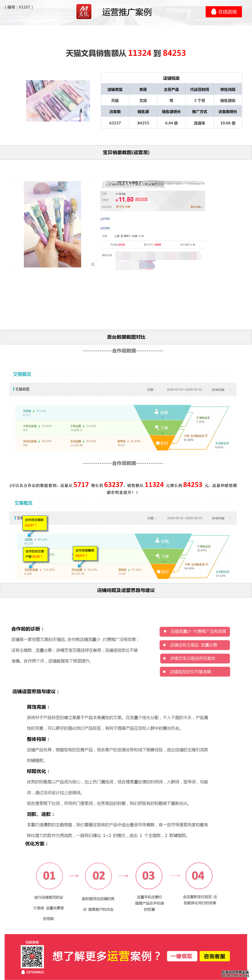Click the help icon beside 下单-支付转化率 94.09%

click(207, 565)
